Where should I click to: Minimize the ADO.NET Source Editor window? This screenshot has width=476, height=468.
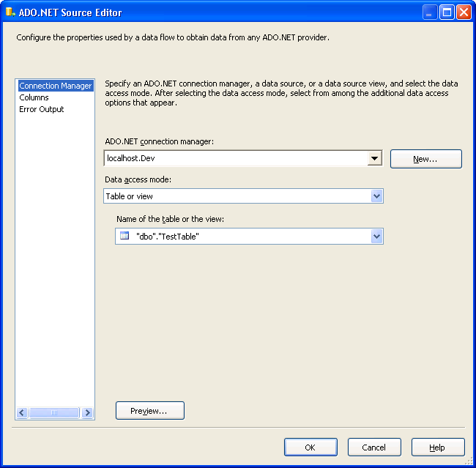tap(430, 12)
